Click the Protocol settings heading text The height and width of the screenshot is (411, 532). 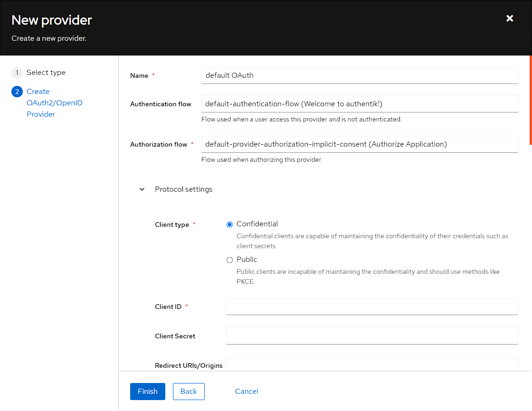[x=183, y=189]
